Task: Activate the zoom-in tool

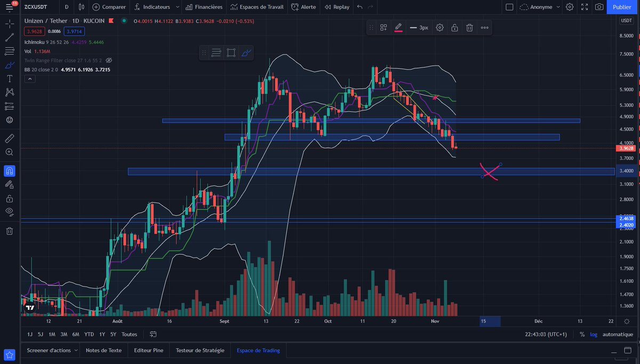Action: (10, 152)
